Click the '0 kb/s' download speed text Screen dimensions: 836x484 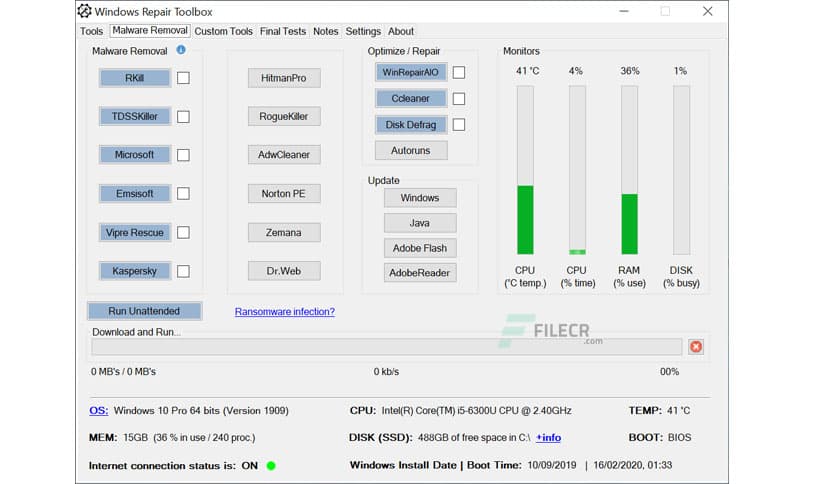[386, 372]
